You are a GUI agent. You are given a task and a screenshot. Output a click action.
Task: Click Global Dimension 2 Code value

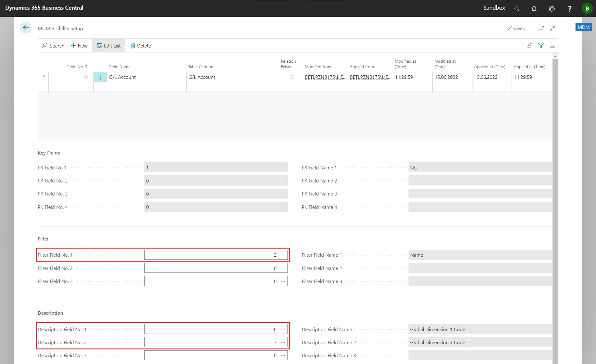(x=480, y=342)
